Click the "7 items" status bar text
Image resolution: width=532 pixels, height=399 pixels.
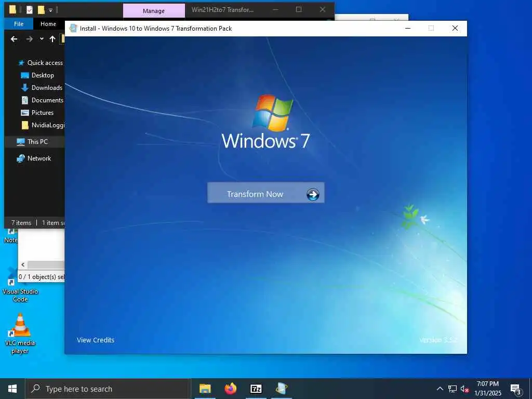point(21,223)
